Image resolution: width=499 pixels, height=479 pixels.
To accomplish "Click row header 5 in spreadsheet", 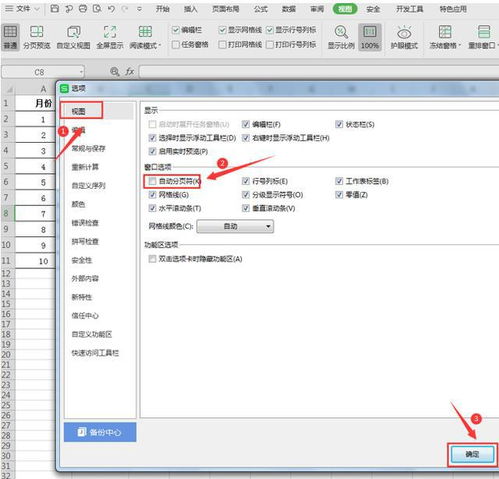I will (6, 166).
